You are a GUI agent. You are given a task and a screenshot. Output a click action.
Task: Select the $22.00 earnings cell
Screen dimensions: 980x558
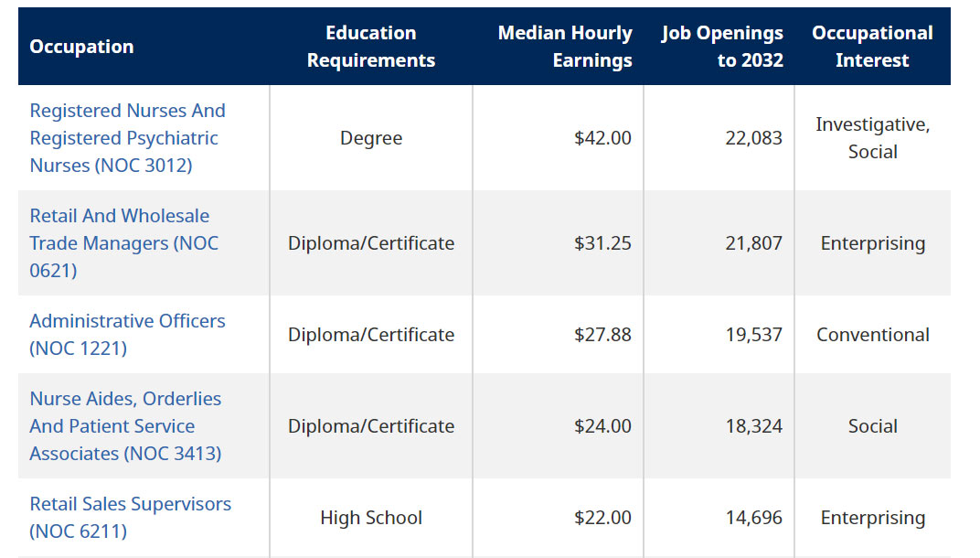559,518
